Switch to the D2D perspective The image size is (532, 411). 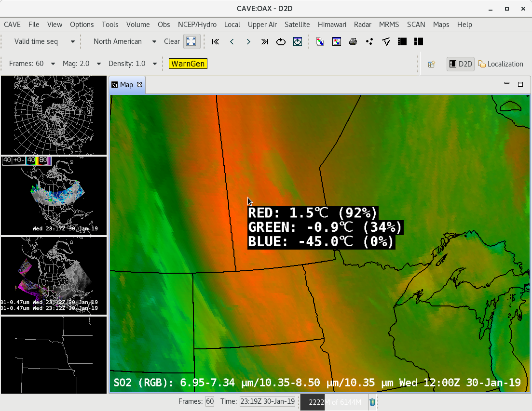[460, 64]
